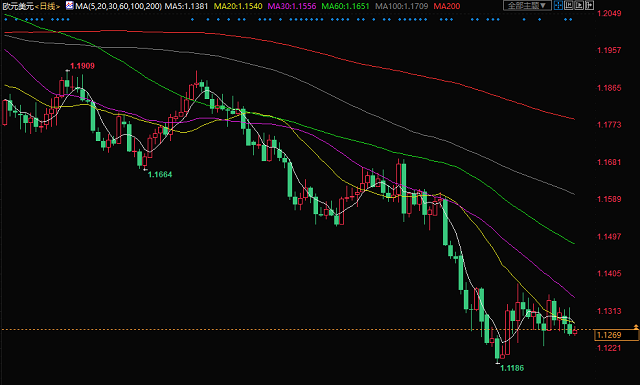This screenshot has height=385, width=640.
Task: Select the gray MA100:1.1709 legend
Action: click(402, 6)
